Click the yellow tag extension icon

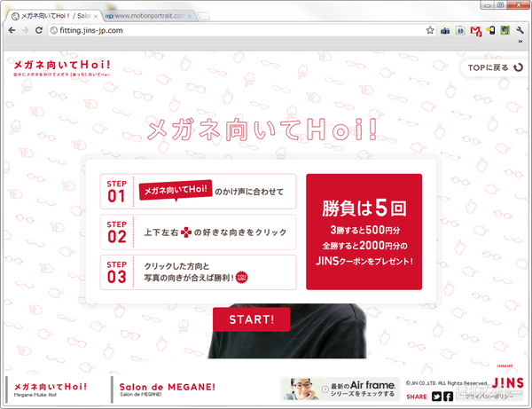(x=490, y=30)
